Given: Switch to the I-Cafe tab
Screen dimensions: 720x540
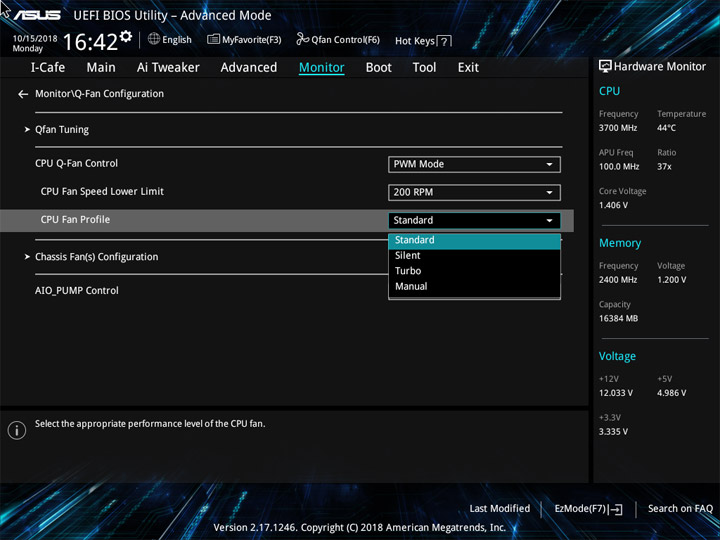Looking at the screenshot, I should coord(48,68).
